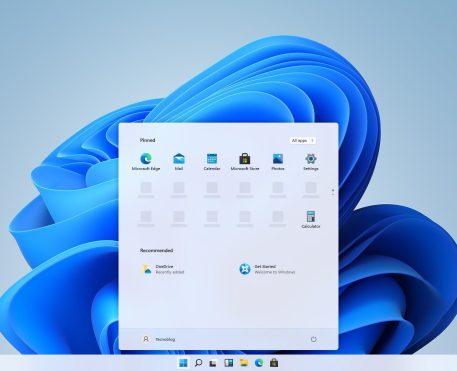
Task: Open Widgets from the taskbar
Action: click(x=229, y=363)
